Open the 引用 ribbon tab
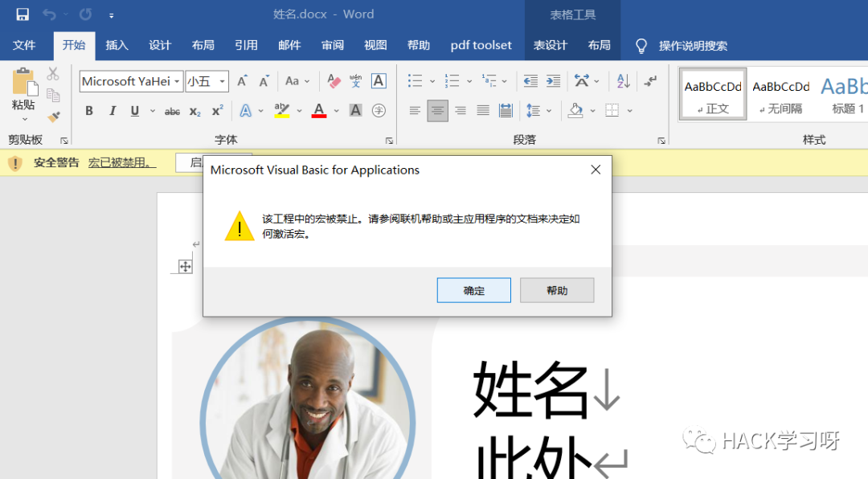Screen dimensions: 868x479 click(x=247, y=45)
